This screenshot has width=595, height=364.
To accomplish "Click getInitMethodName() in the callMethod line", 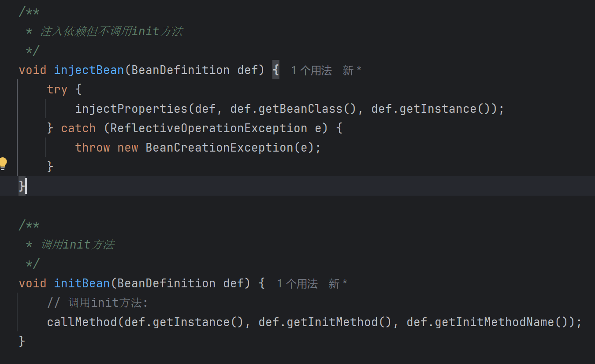I will [502, 322].
